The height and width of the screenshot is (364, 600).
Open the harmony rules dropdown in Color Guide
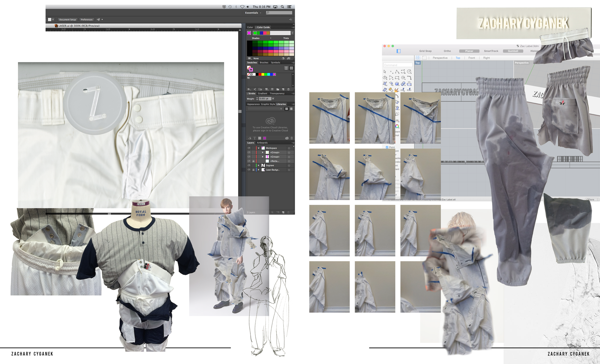(x=293, y=33)
